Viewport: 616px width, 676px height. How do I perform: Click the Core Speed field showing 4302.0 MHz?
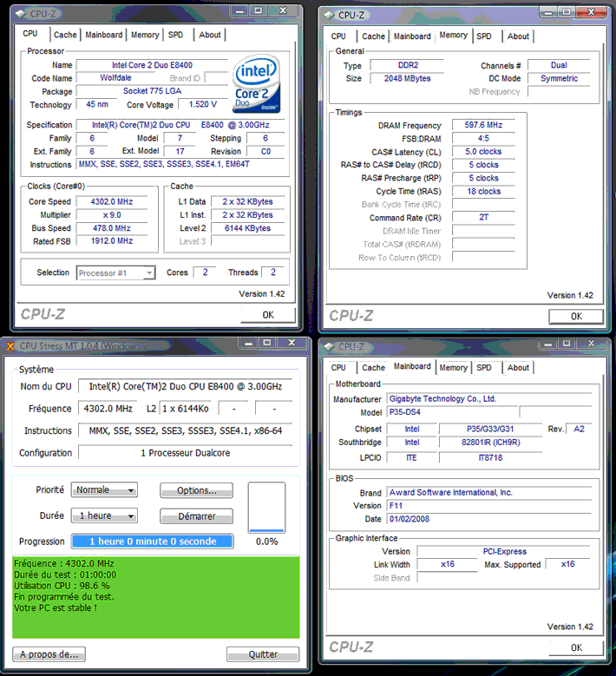pos(116,201)
